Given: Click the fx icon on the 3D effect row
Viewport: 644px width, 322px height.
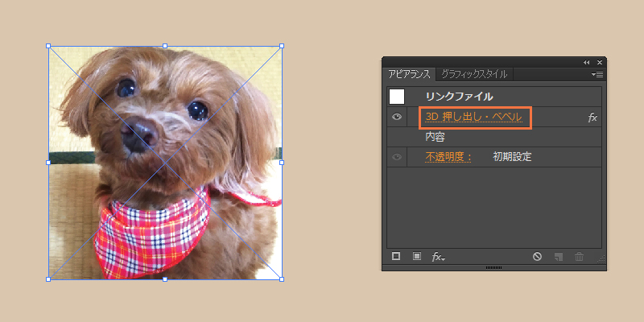Looking at the screenshot, I should 592,118.
